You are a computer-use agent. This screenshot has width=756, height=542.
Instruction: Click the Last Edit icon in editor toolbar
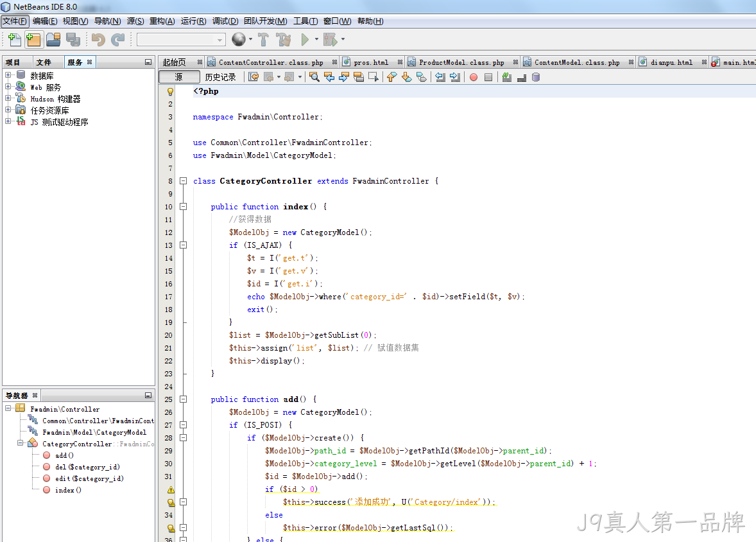253,76
